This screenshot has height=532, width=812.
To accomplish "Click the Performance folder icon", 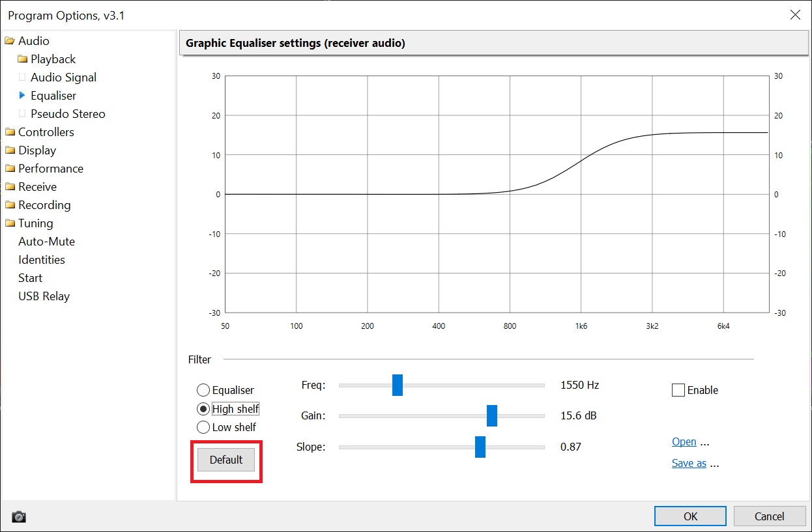I will pyautogui.click(x=10, y=169).
